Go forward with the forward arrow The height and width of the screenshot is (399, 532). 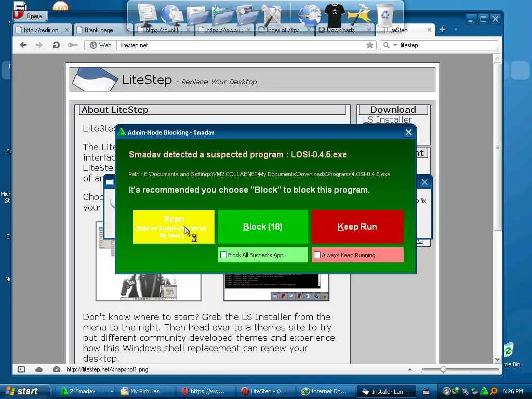tap(39, 45)
